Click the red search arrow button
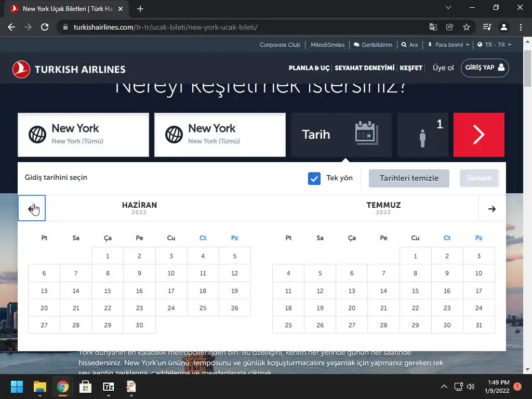Image resolution: width=532 pixels, height=399 pixels. pyautogui.click(x=478, y=135)
